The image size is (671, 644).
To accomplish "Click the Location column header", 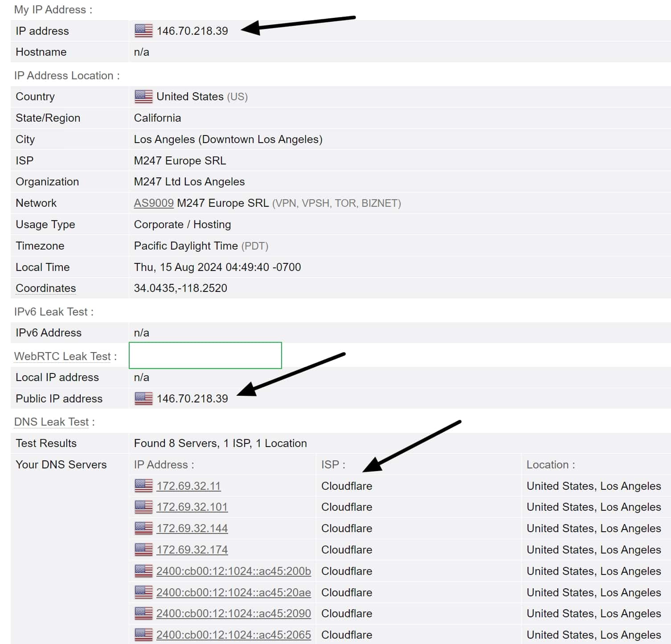I will [551, 464].
